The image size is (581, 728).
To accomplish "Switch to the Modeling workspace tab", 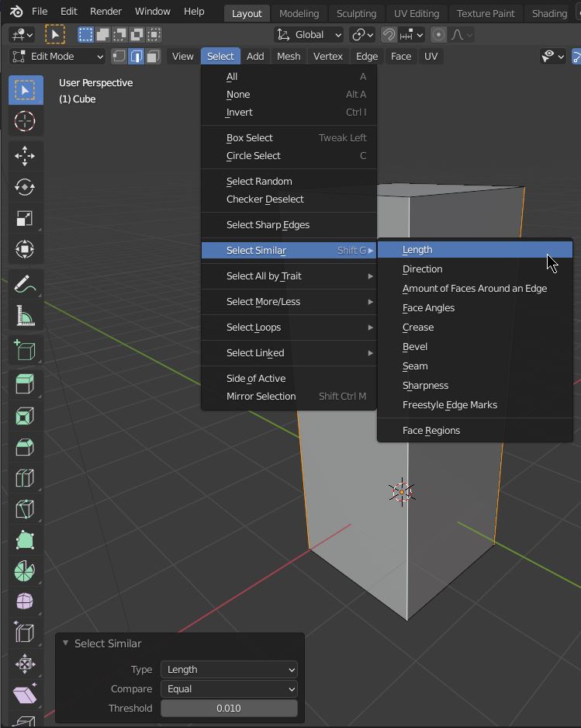I will 299,13.
